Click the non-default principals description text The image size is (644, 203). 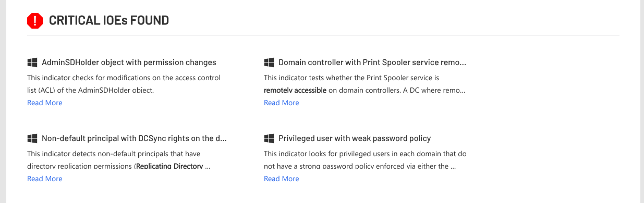pos(119,160)
